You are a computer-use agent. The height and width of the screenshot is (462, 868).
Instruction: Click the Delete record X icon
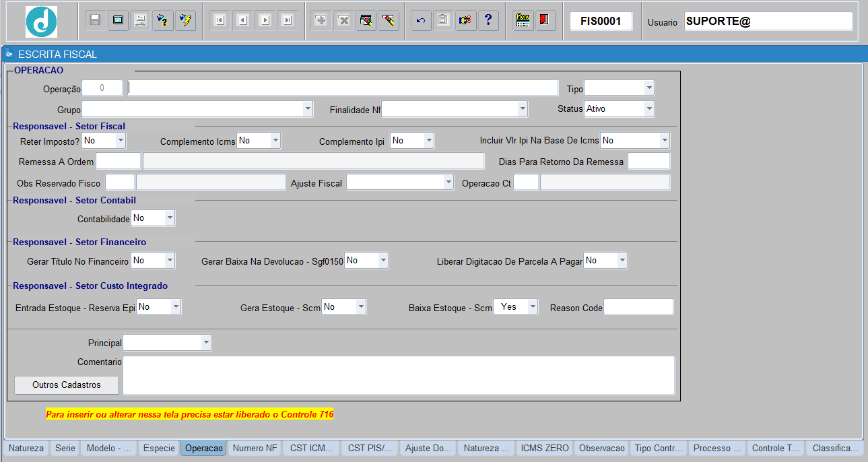click(343, 20)
